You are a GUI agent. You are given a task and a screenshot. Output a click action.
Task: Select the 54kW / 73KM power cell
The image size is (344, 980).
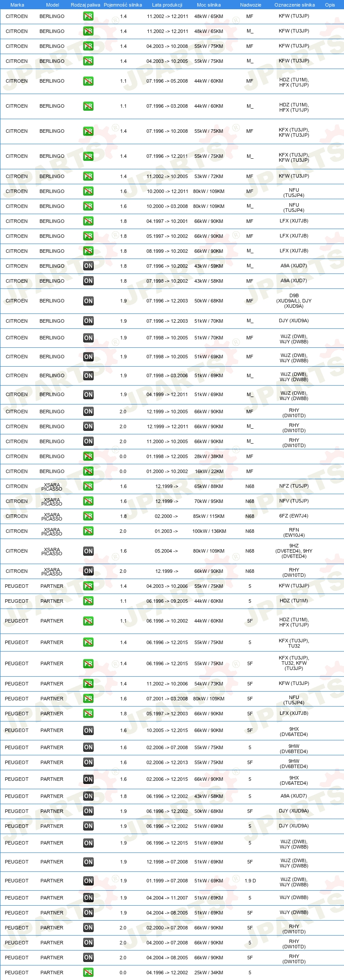[209, 684]
